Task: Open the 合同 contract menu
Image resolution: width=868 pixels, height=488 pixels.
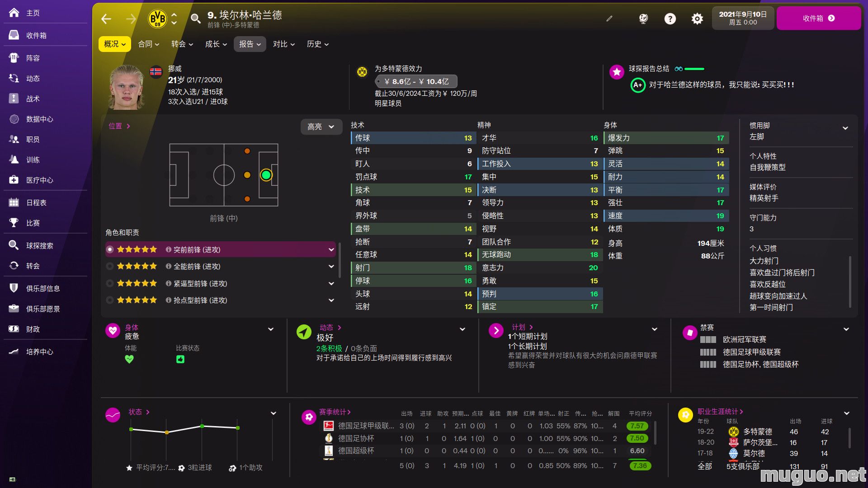Action: [x=149, y=44]
